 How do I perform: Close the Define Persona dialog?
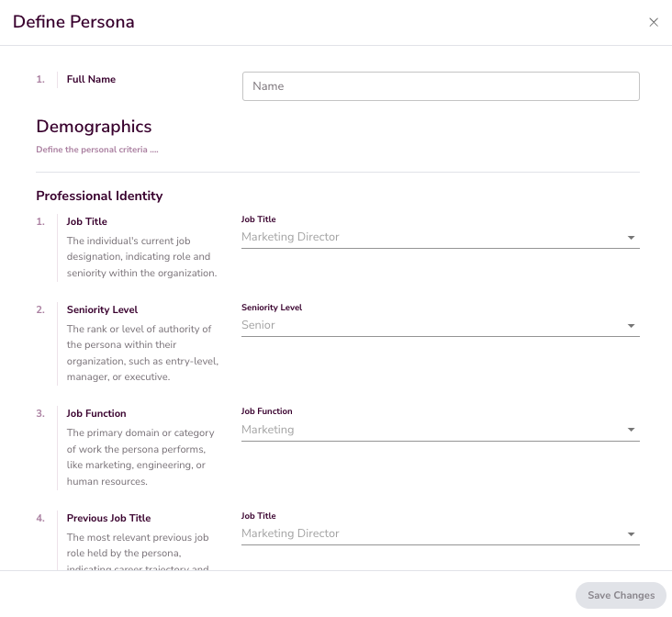[x=654, y=22]
